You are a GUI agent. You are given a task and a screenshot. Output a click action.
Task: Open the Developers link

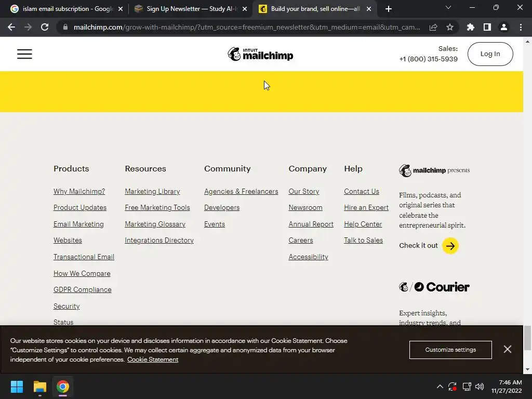222,208
